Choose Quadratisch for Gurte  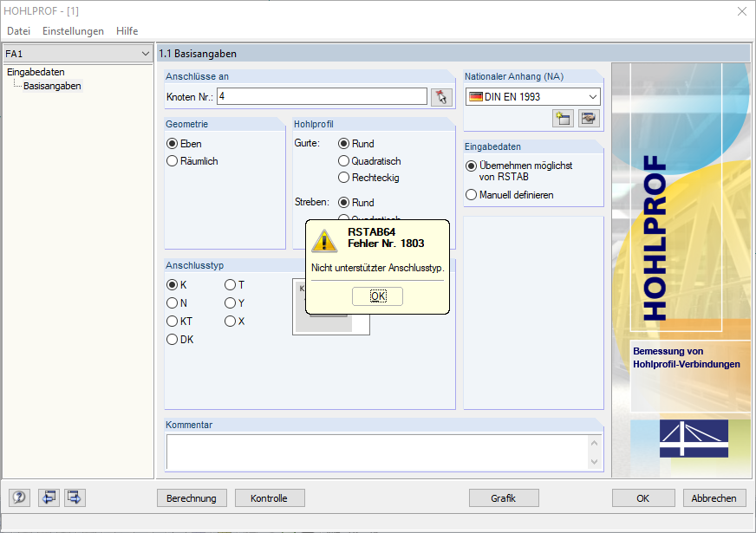370,161
